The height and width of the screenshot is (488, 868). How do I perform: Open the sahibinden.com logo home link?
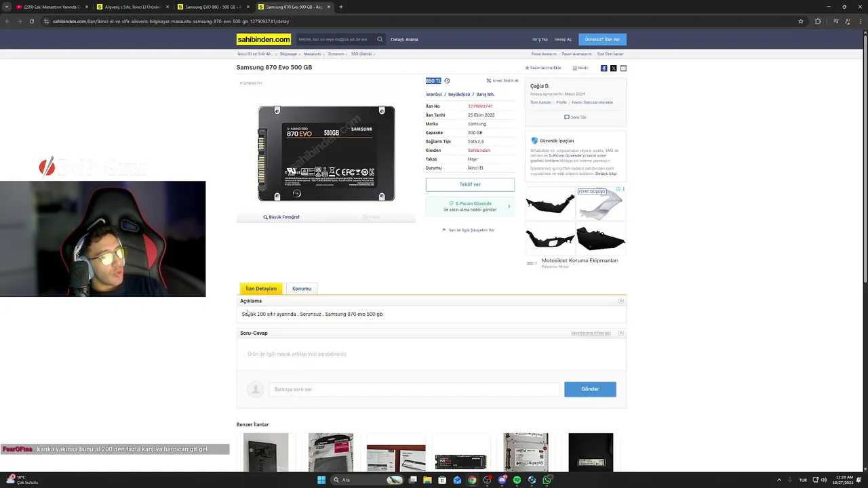(x=264, y=39)
